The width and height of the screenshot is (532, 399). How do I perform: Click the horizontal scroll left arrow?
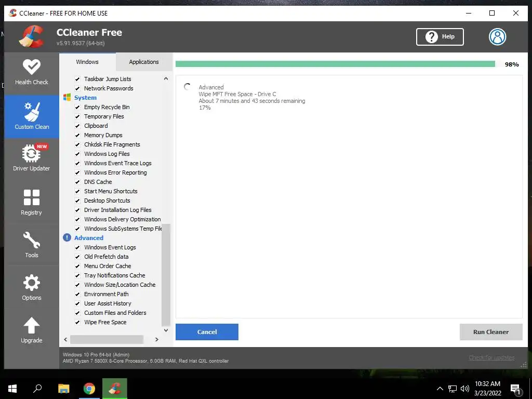click(66, 339)
